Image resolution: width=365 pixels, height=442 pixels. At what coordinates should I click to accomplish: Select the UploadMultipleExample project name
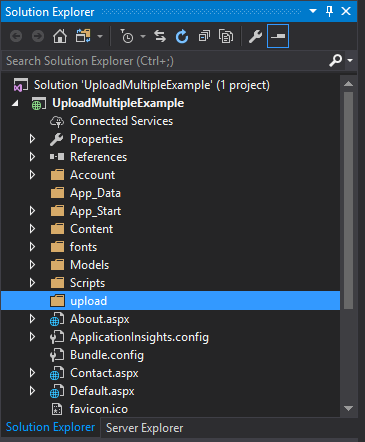tap(118, 103)
